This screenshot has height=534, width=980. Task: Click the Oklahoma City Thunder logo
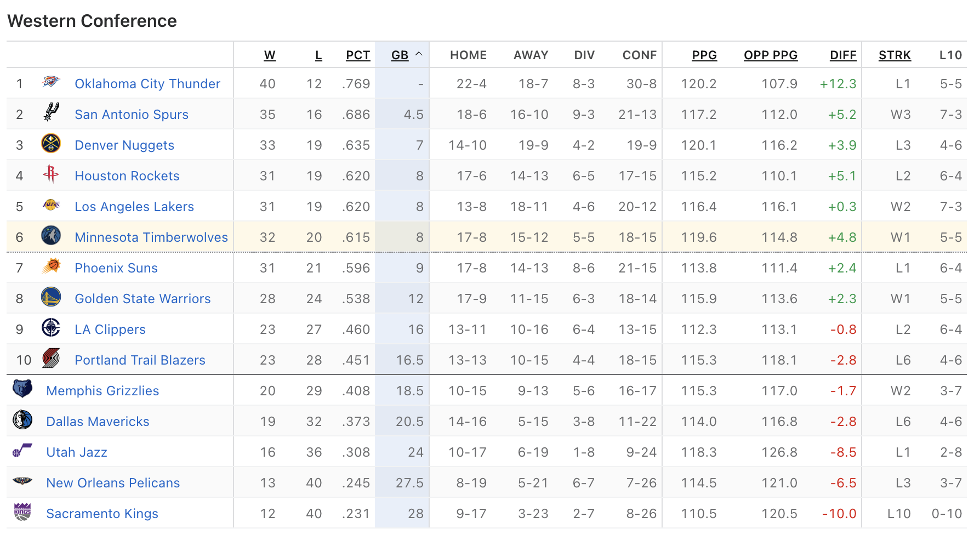click(x=50, y=83)
